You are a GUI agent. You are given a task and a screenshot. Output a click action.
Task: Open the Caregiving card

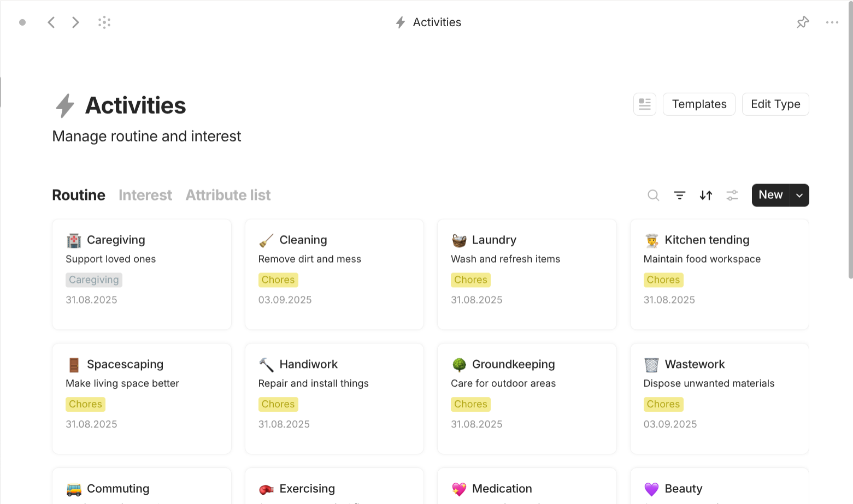(142, 274)
